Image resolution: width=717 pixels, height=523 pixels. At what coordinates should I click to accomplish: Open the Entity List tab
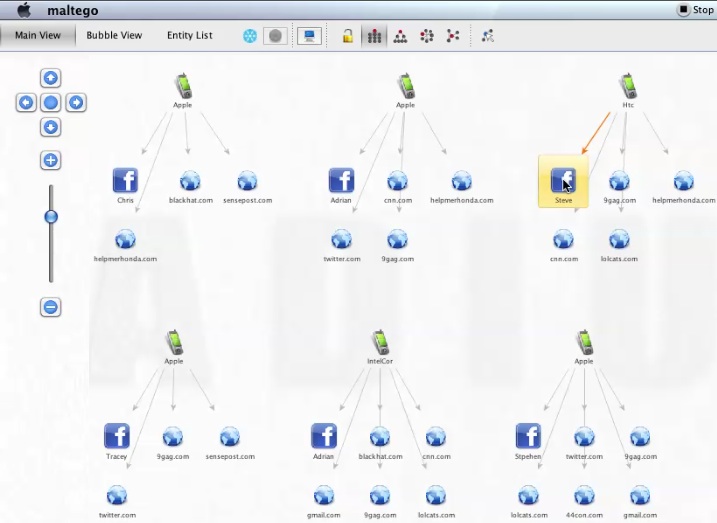189,35
